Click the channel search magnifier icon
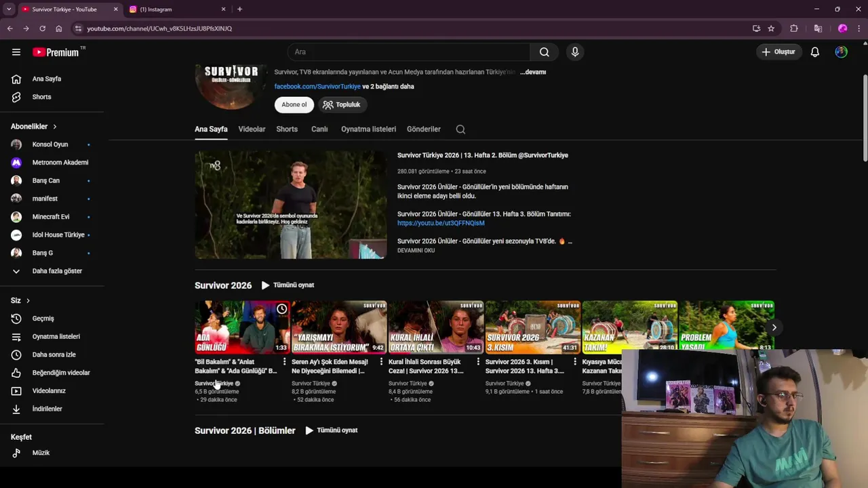Image resolution: width=868 pixels, height=488 pixels. pyautogui.click(x=460, y=129)
